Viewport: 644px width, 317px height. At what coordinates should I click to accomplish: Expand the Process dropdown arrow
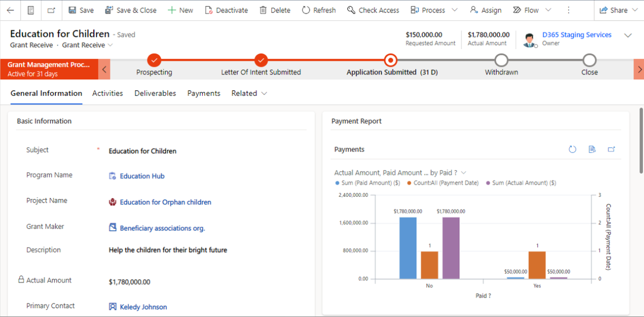click(x=455, y=10)
